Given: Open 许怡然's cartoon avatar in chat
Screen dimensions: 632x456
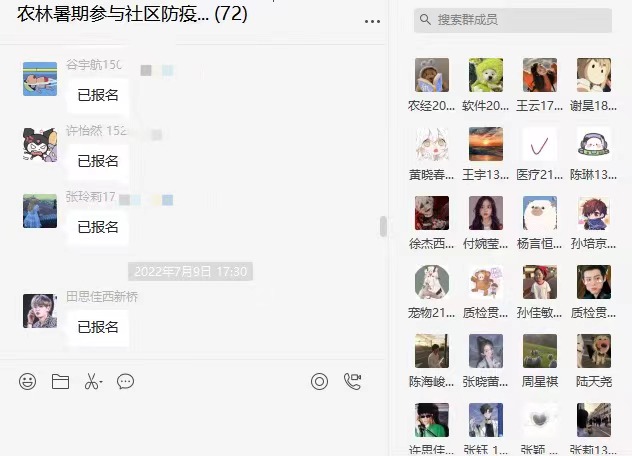Looking at the screenshot, I should coord(40,145).
